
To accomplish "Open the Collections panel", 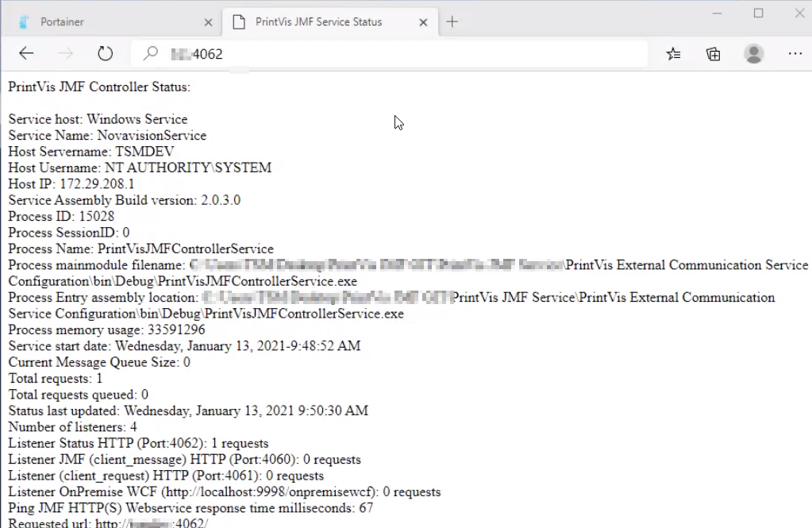I will tap(713, 53).
